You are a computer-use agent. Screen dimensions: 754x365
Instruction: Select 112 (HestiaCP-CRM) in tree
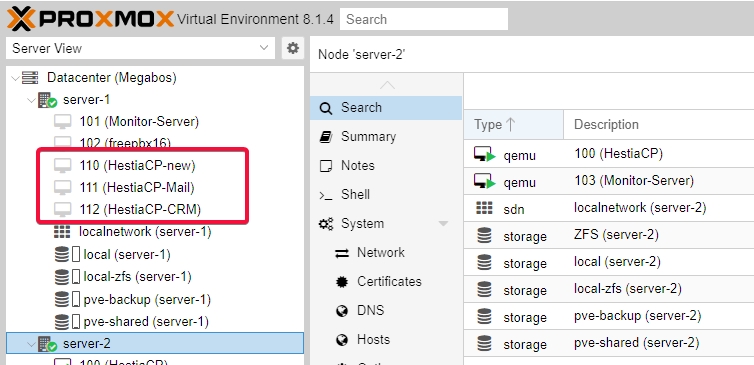pos(140,210)
